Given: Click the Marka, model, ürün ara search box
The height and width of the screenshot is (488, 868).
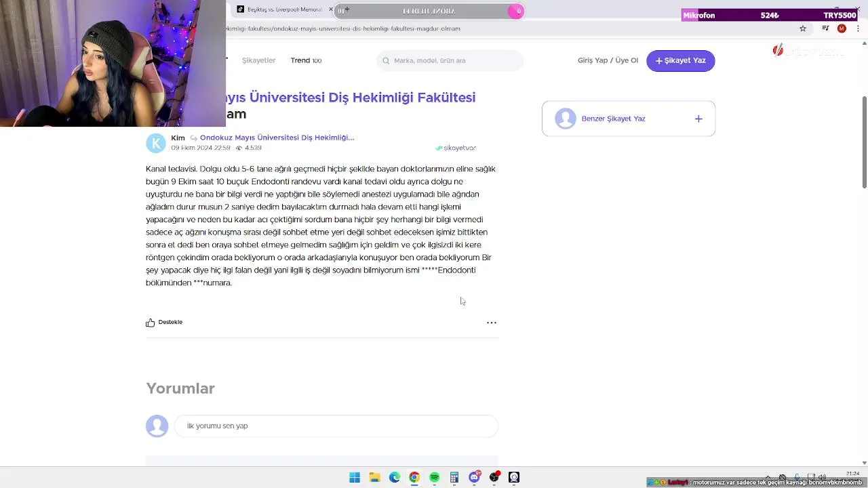Looking at the screenshot, I should (450, 60).
